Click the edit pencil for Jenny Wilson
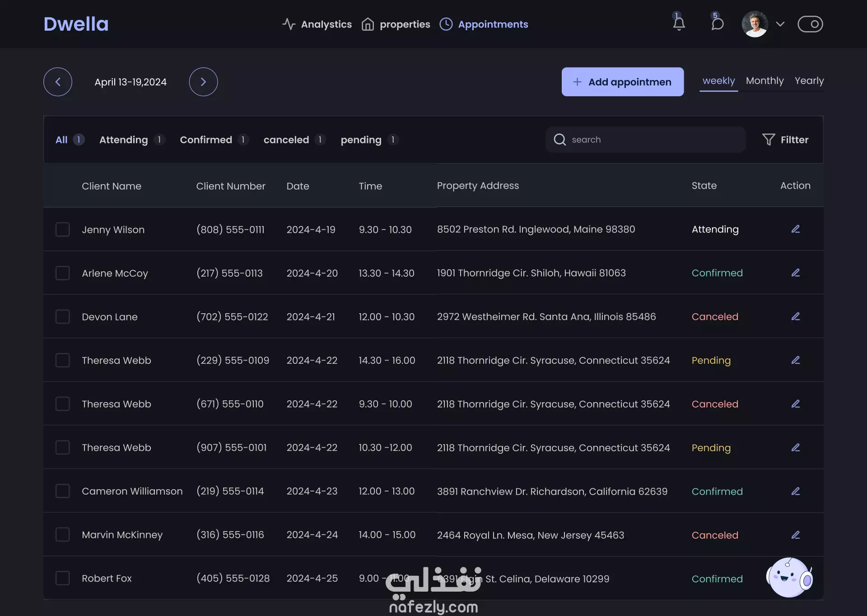 (795, 229)
